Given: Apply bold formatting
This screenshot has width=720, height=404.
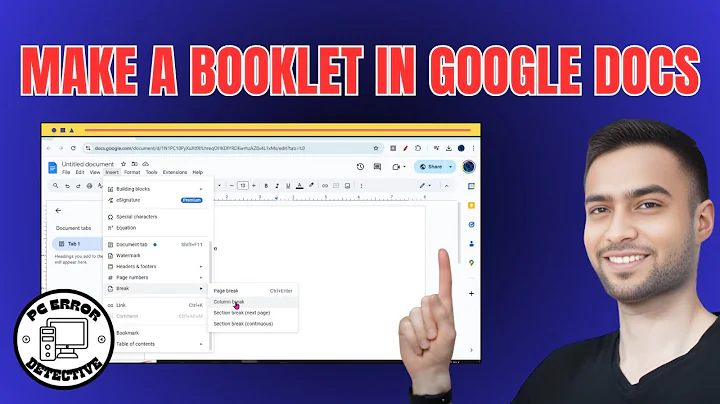Looking at the screenshot, I should pyautogui.click(x=266, y=185).
